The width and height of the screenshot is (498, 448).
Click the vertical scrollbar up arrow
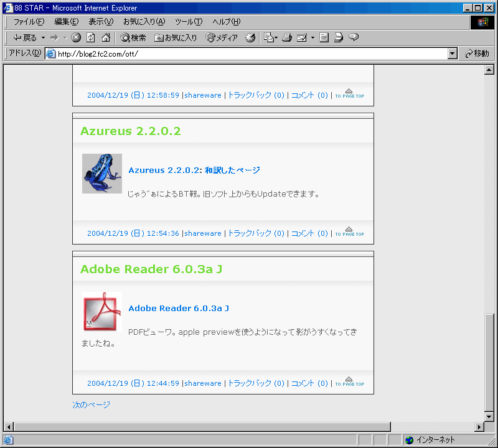click(x=489, y=70)
